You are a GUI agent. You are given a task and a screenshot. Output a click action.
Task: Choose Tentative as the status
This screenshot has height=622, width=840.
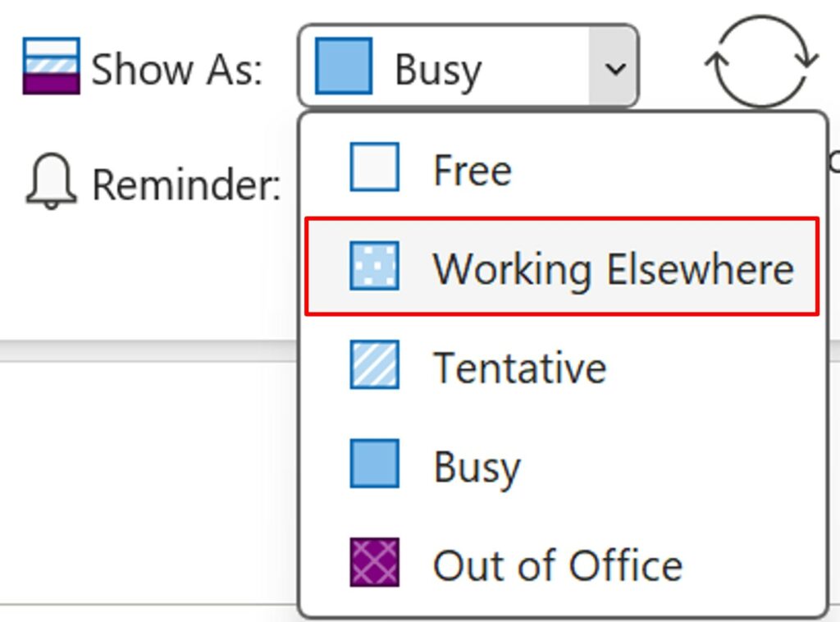[x=519, y=366]
